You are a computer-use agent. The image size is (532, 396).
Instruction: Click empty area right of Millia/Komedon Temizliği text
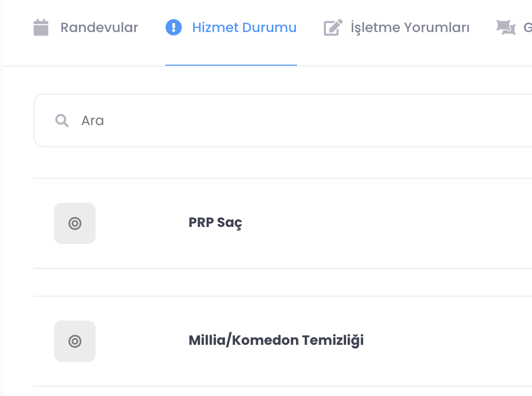449,341
